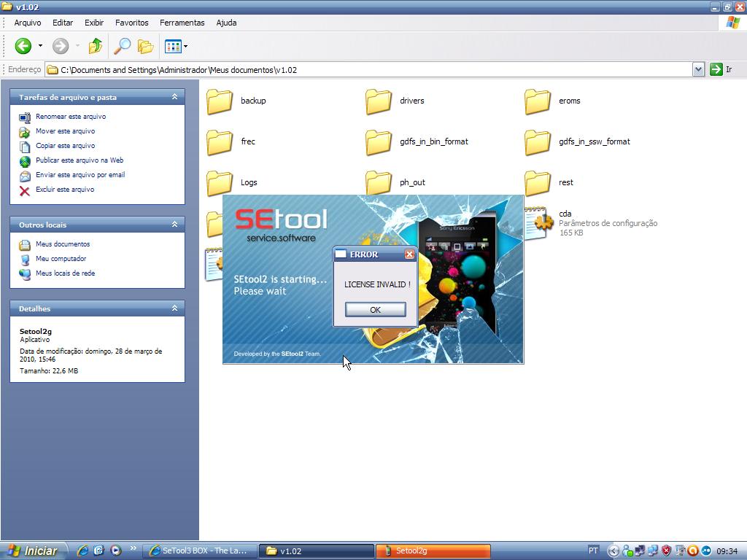The width and height of the screenshot is (747, 560).
Task: Close the ERROR dialog with the X
Action: [x=409, y=254]
